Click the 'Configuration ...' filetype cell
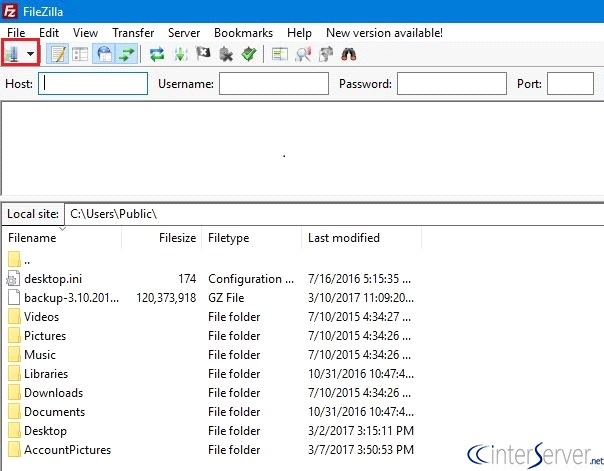 (x=251, y=279)
